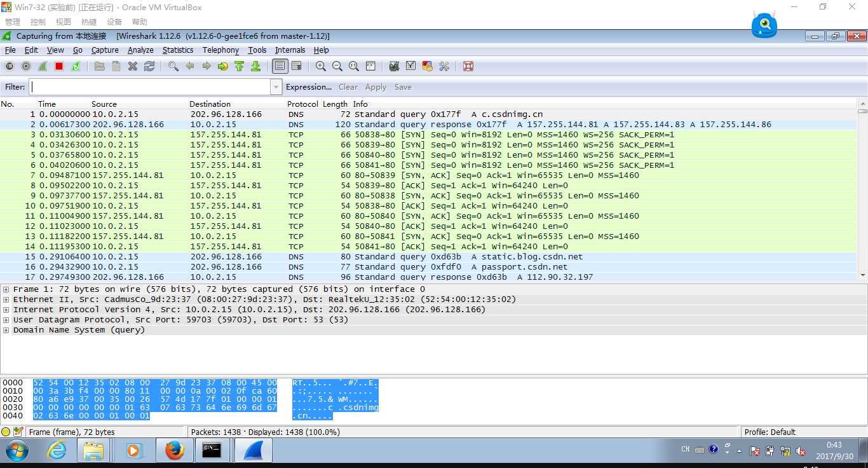The width and height of the screenshot is (868, 468).
Task: Expand User Datagram Protocol node
Action: (6, 320)
